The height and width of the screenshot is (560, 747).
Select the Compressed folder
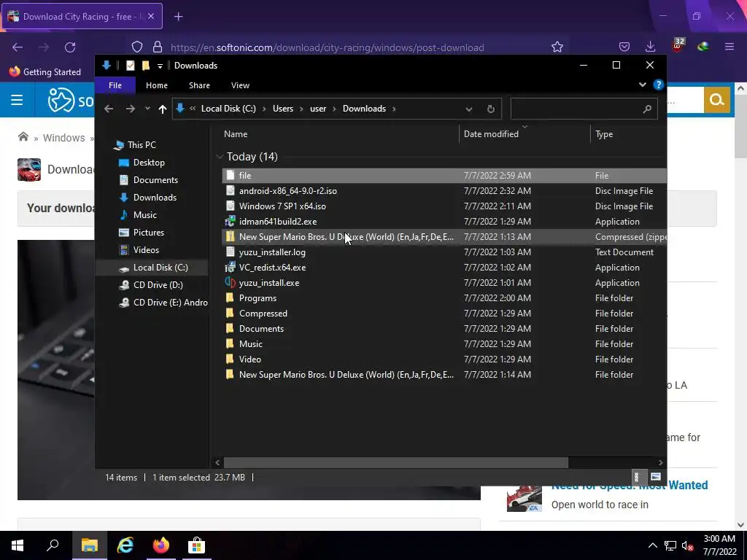263,314
